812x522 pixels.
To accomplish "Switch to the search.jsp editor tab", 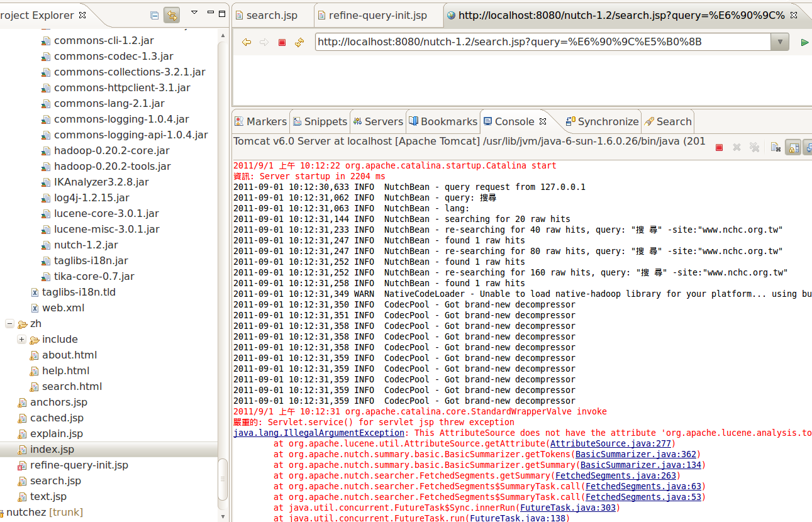I will tap(272, 15).
